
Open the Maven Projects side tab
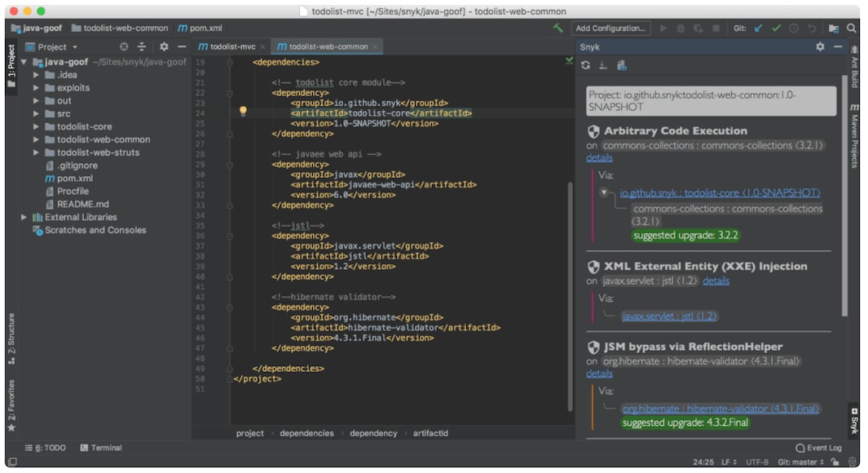(855, 136)
